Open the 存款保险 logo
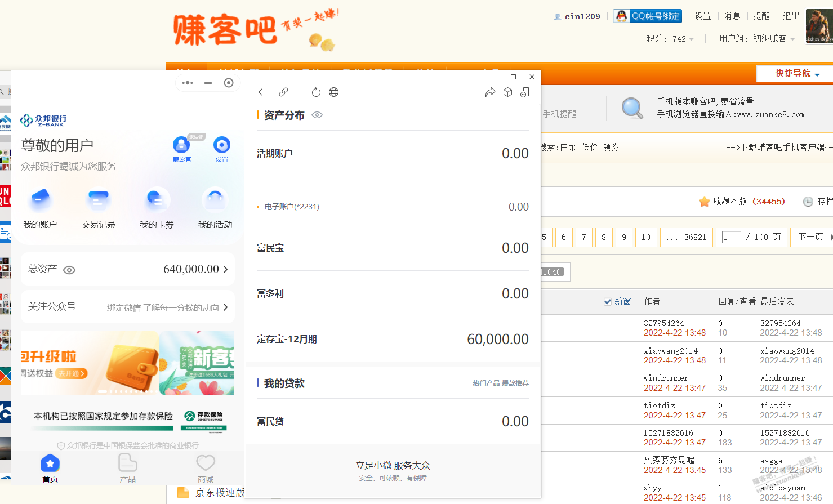Image resolution: width=833 pixels, height=504 pixels. [x=205, y=421]
